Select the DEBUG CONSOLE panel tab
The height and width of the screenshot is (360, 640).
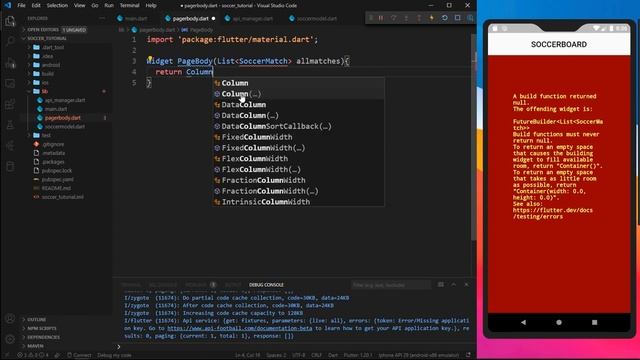(266, 284)
